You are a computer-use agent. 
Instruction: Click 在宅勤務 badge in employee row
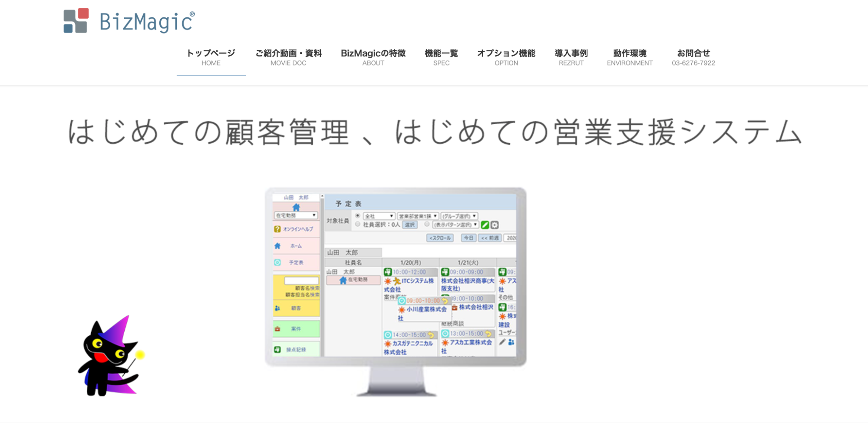(x=353, y=280)
